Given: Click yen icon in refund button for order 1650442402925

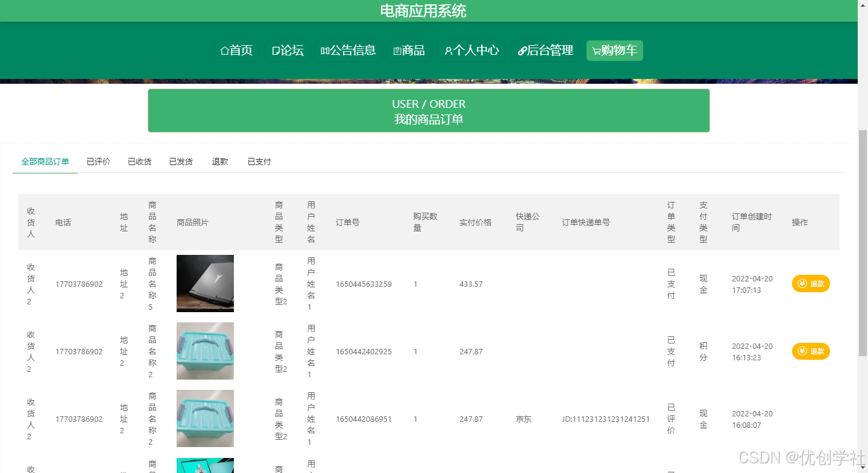Looking at the screenshot, I should 802,351.
